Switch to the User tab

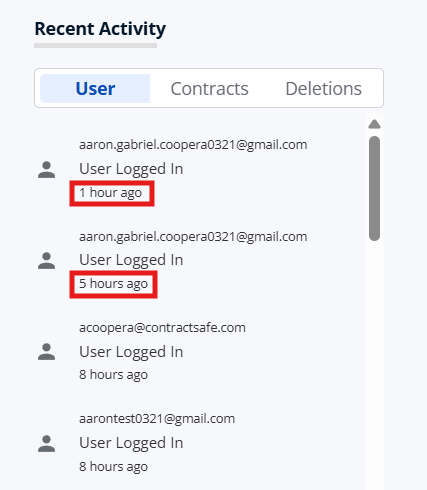pos(95,89)
